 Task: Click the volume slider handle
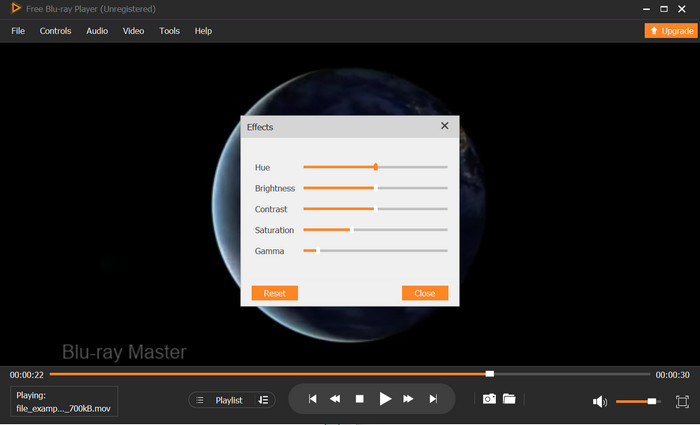pos(652,401)
